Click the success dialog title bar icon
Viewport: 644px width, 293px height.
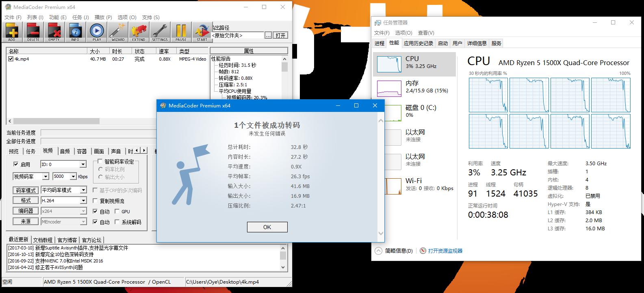tap(163, 105)
